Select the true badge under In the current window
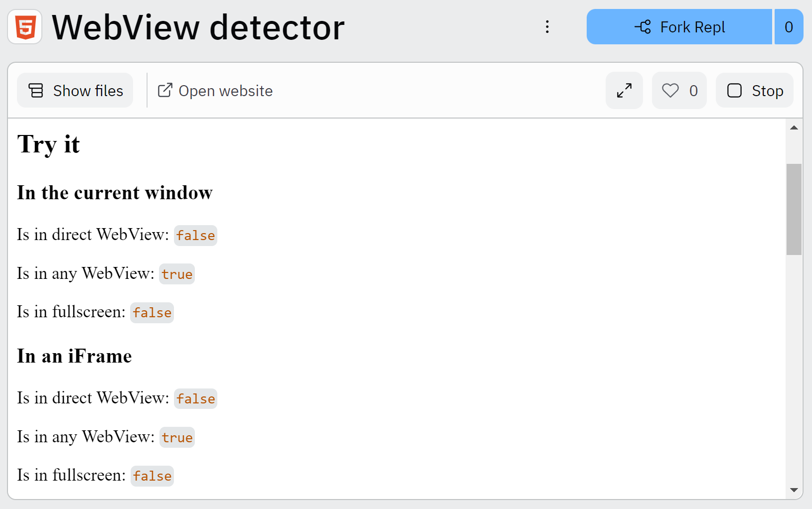 click(177, 273)
